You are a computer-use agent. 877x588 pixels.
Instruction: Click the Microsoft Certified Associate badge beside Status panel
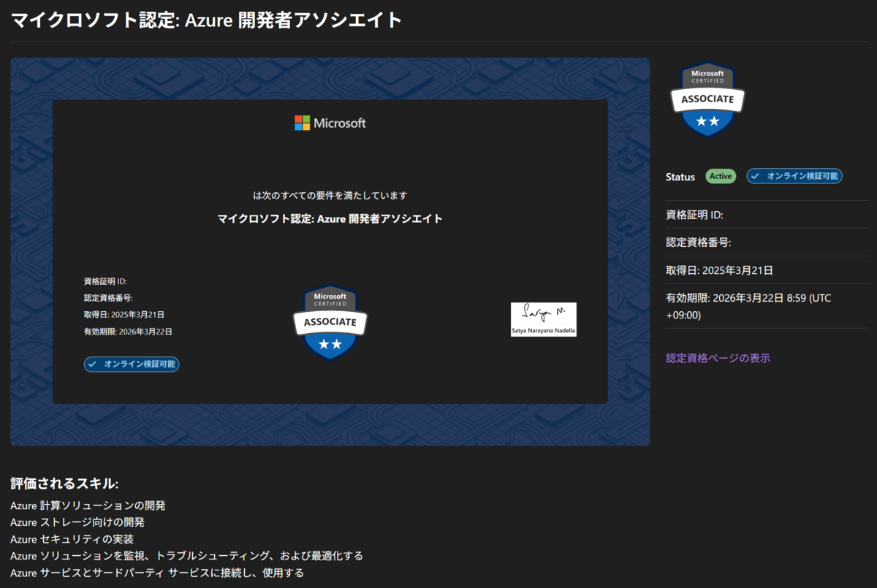(x=707, y=99)
